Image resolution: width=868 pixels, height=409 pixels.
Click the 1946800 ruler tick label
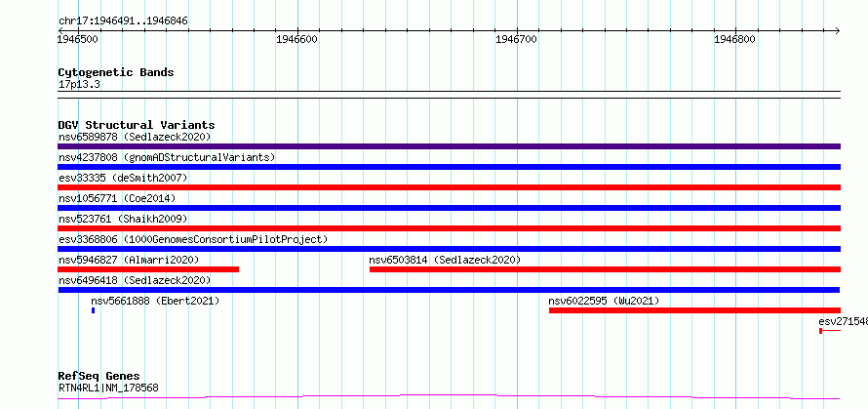(734, 39)
